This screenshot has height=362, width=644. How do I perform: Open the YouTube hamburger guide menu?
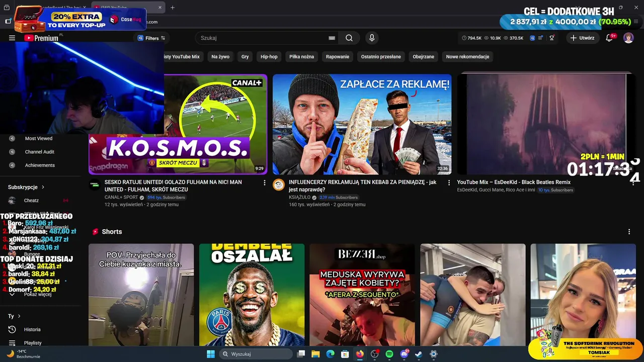12,38
